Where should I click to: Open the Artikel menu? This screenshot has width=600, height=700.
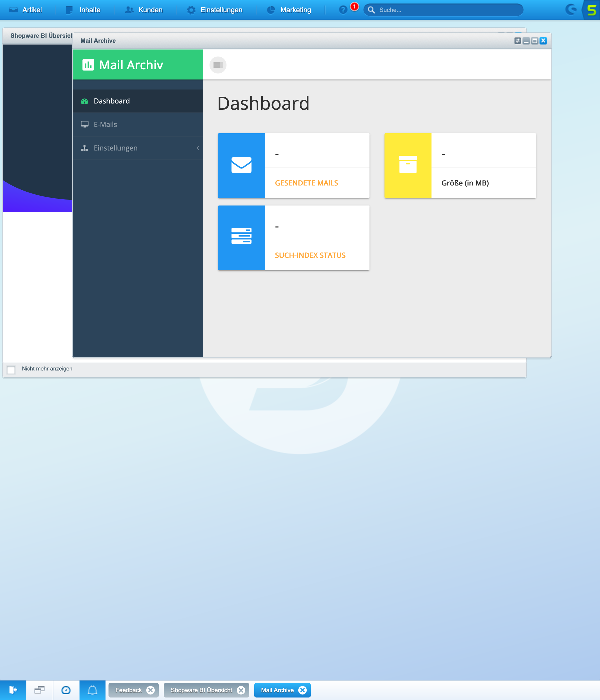click(26, 10)
